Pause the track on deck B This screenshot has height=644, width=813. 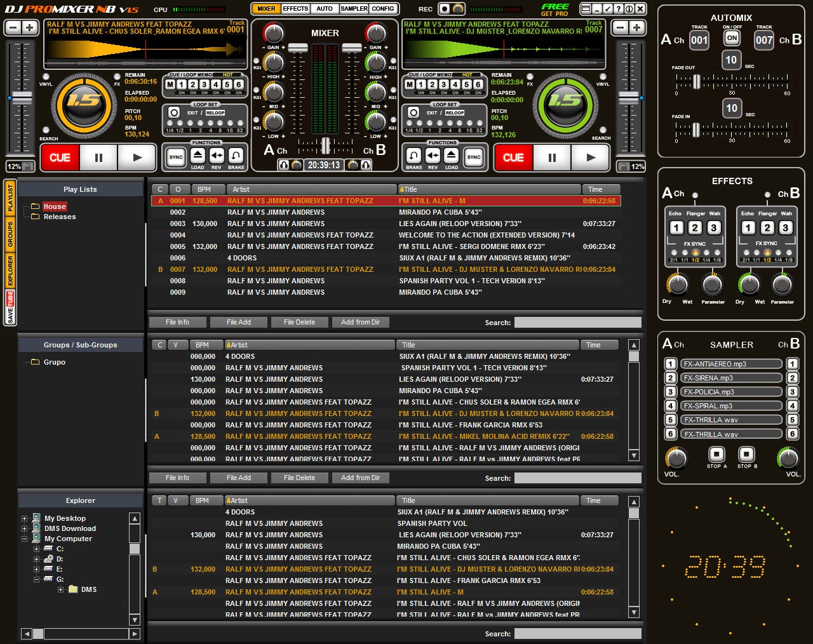click(x=551, y=158)
